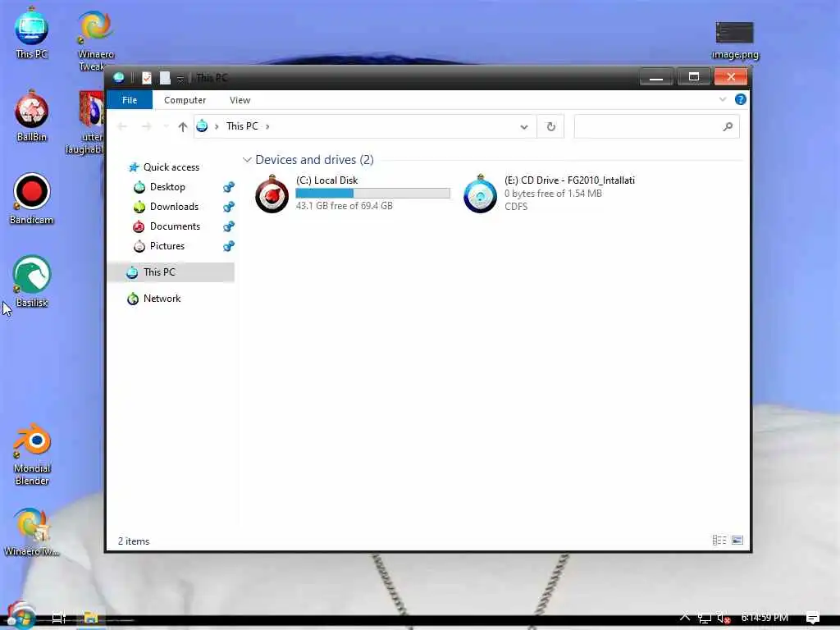Click the chevron after This PC in the address bar
Screen dimensions: 840x630
(x=267, y=127)
